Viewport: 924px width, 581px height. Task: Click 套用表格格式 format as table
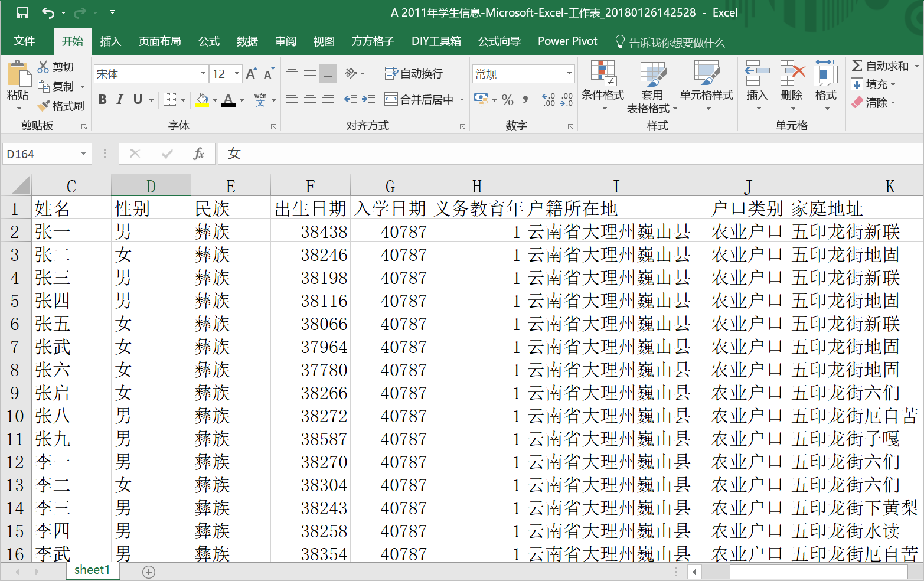point(652,86)
